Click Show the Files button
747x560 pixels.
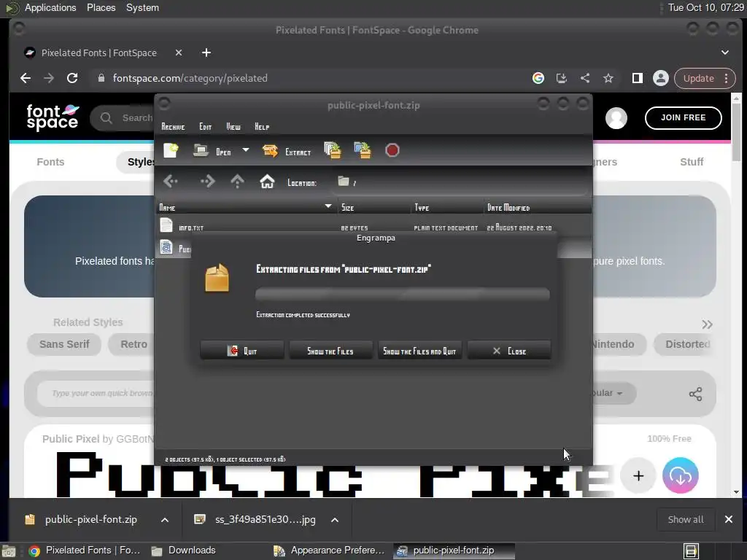click(x=330, y=351)
